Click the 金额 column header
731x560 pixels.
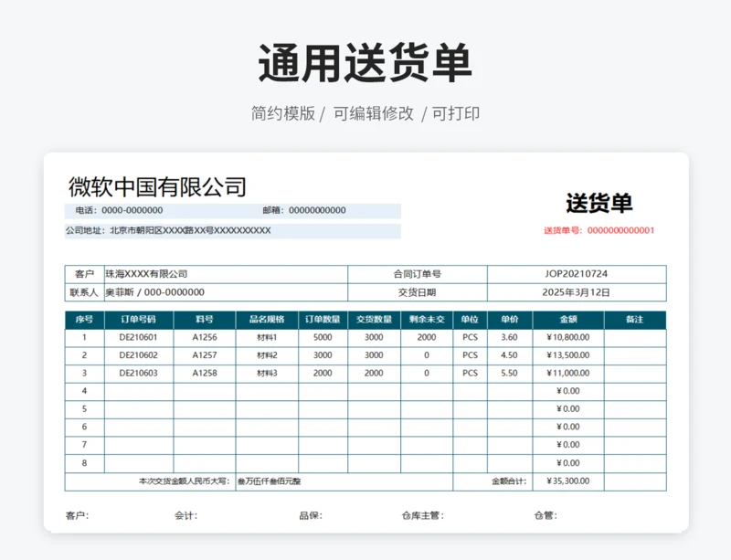[x=568, y=320]
